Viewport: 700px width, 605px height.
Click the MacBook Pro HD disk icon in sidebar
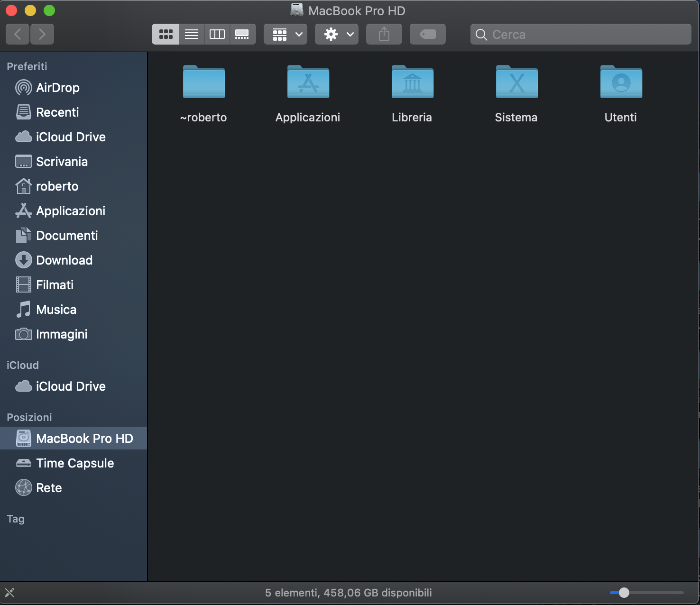[x=24, y=439]
